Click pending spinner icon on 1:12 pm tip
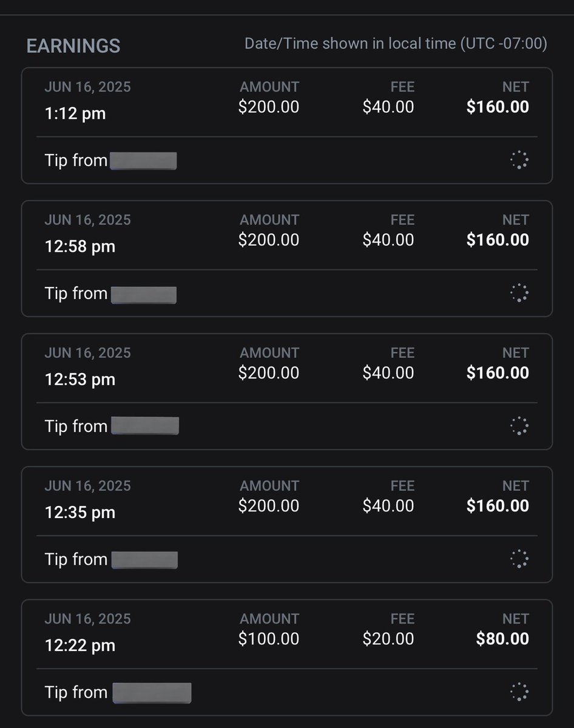This screenshot has height=728, width=574. point(519,160)
